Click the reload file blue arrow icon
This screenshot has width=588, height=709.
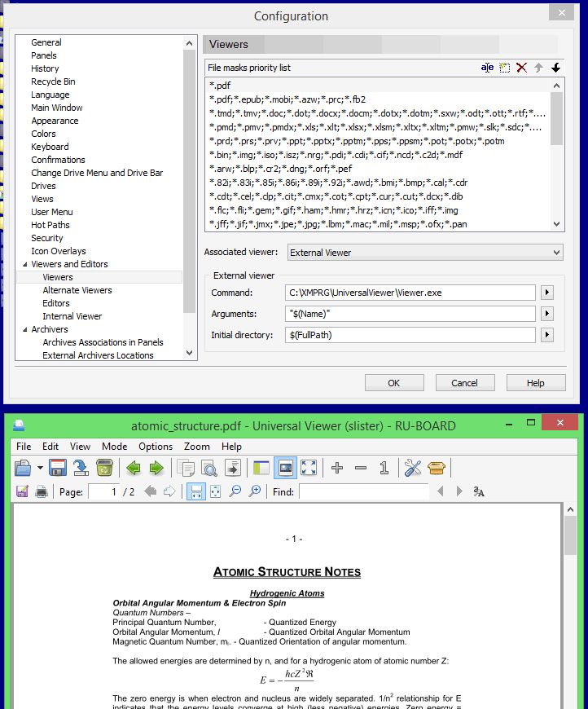click(x=81, y=468)
